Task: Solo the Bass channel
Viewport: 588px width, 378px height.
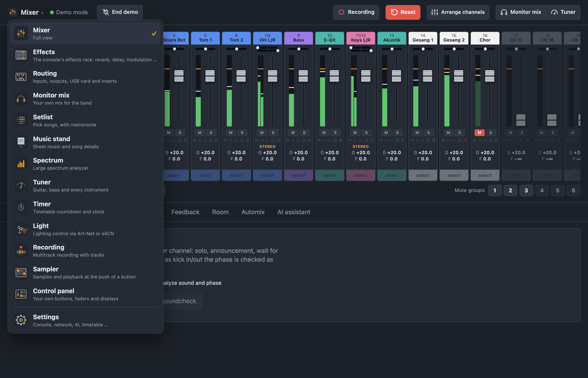Action: 304,133
